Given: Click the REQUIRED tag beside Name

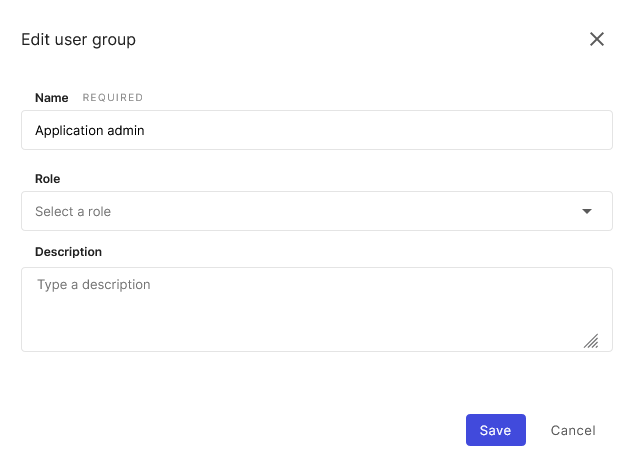Looking at the screenshot, I should pyautogui.click(x=113, y=98).
